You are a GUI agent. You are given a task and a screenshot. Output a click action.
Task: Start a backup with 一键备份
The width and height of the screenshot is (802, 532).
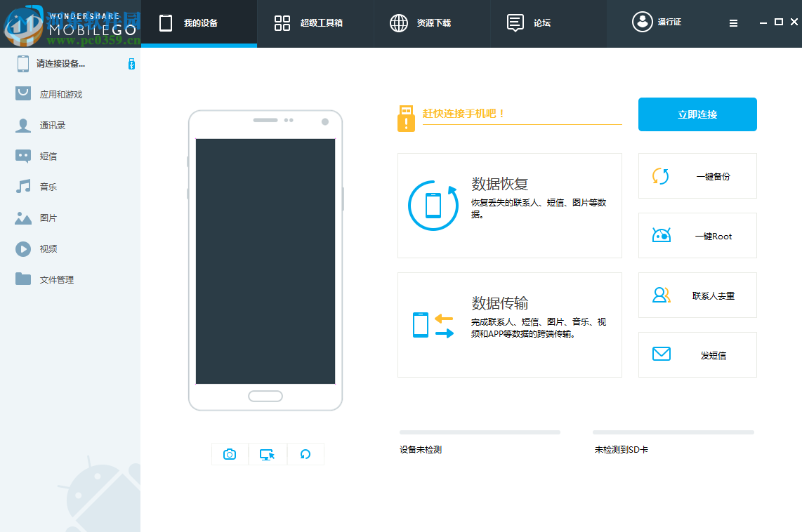697,175
